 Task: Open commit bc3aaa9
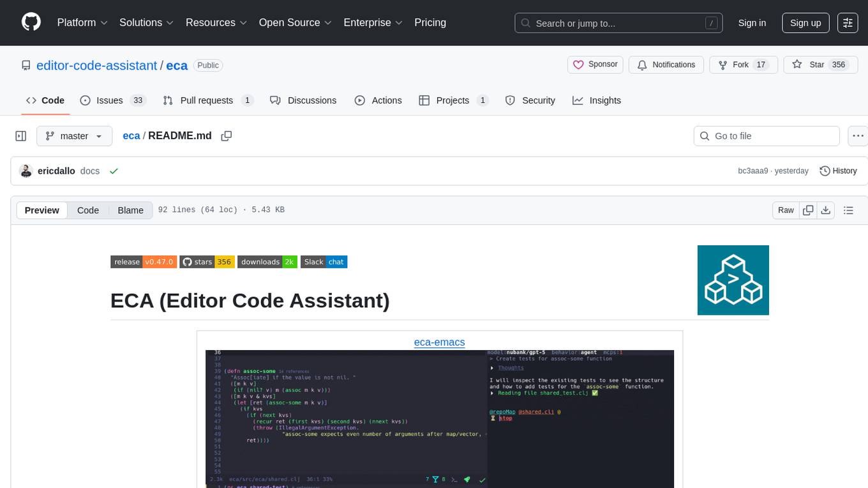753,171
